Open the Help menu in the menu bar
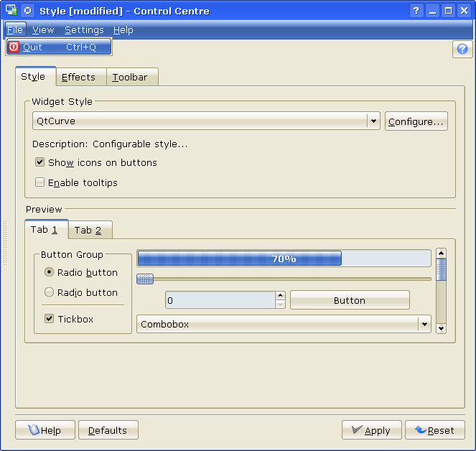The height and width of the screenshot is (451, 476). point(123,29)
